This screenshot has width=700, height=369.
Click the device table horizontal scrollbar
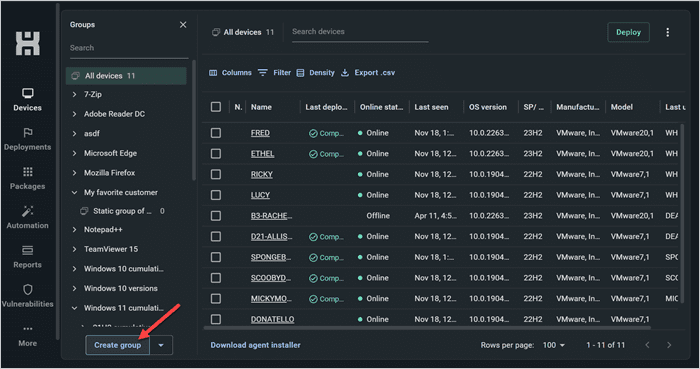pyautogui.click(x=427, y=328)
